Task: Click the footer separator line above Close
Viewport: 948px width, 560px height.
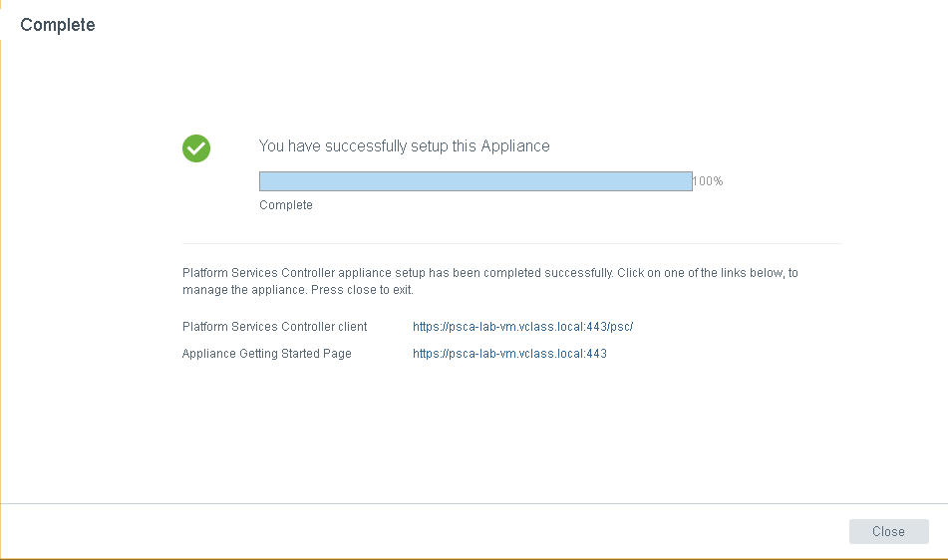Action: point(474,503)
